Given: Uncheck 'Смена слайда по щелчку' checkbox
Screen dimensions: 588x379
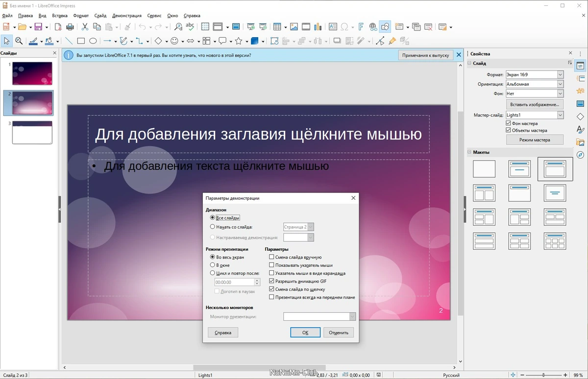Looking at the screenshot, I should pos(271,289).
